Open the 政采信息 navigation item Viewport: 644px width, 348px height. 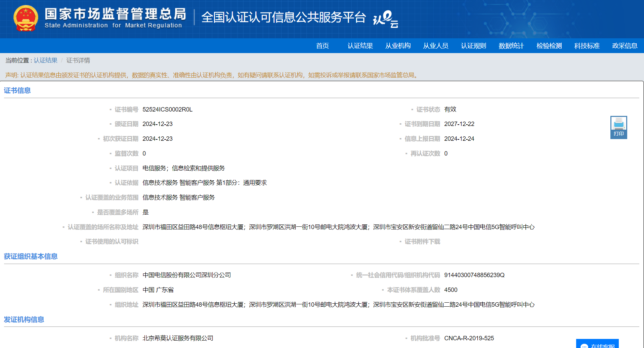point(625,46)
